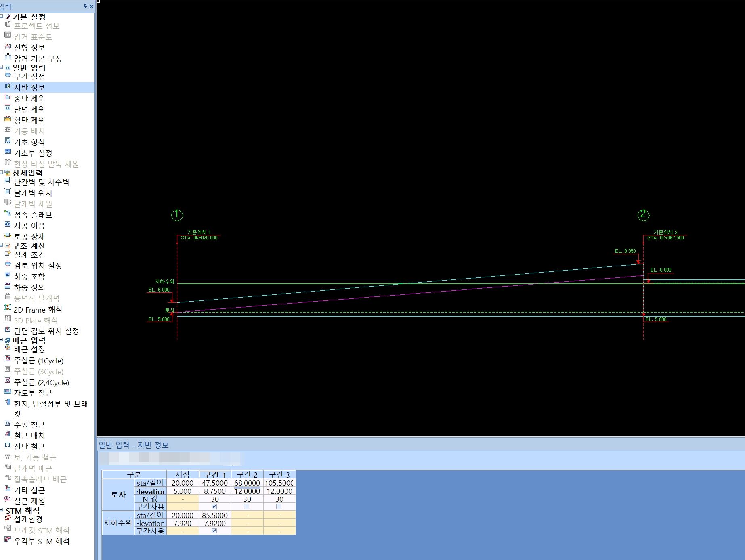Select the 지하수위 row header
Image resolution: width=745 pixels, height=560 pixels.
(x=118, y=523)
